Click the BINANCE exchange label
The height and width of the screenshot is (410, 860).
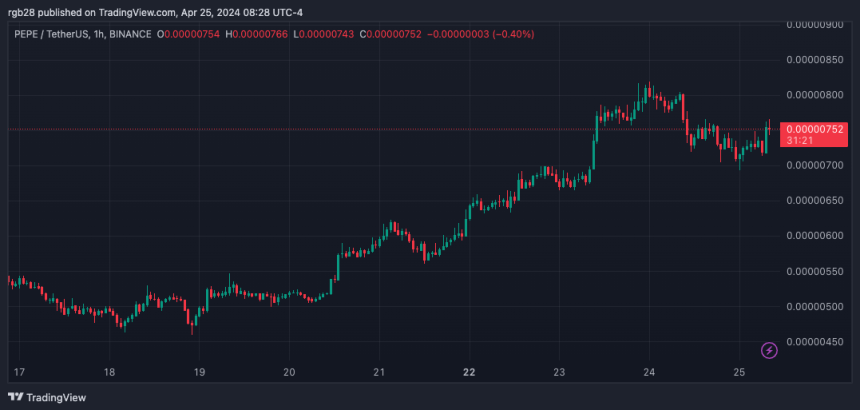(131, 34)
